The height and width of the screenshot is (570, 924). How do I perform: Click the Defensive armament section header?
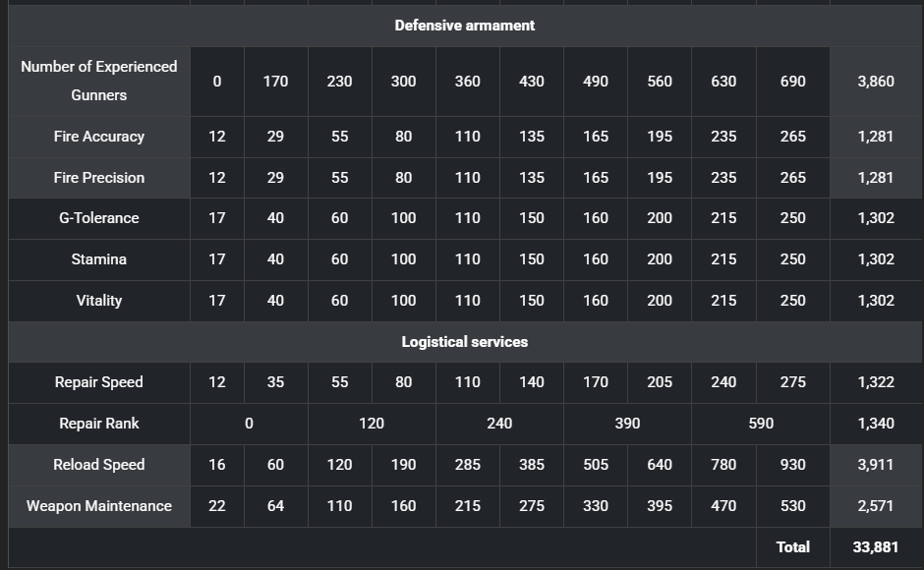(464, 26)
